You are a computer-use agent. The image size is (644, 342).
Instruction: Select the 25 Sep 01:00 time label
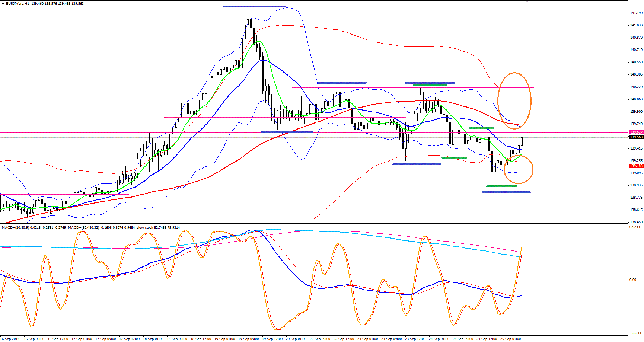pyautogui.click(x=510, y=339)
